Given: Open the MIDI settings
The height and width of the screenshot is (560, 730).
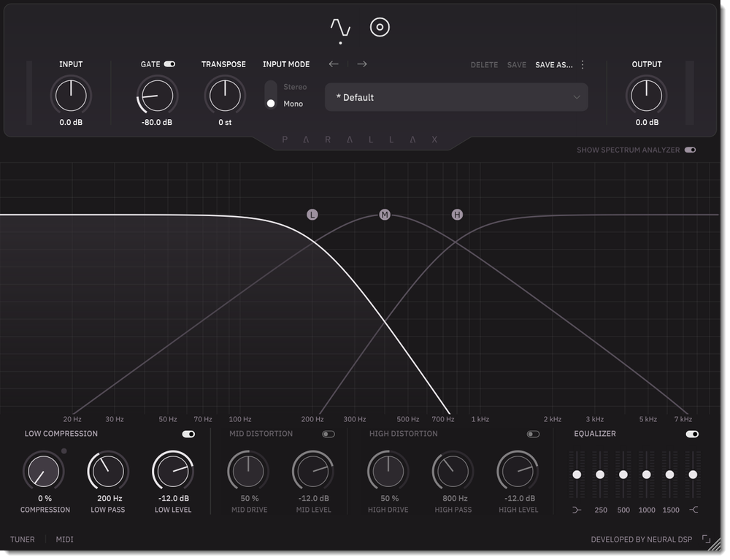Looking at the screenshot, I should (x=65, y=539).
